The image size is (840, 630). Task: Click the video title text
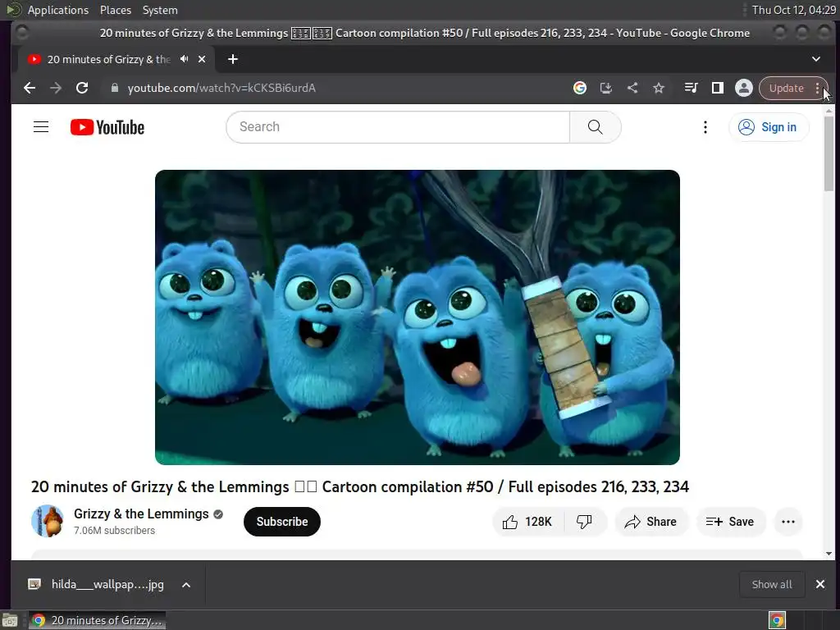click(x=359, y=486)
